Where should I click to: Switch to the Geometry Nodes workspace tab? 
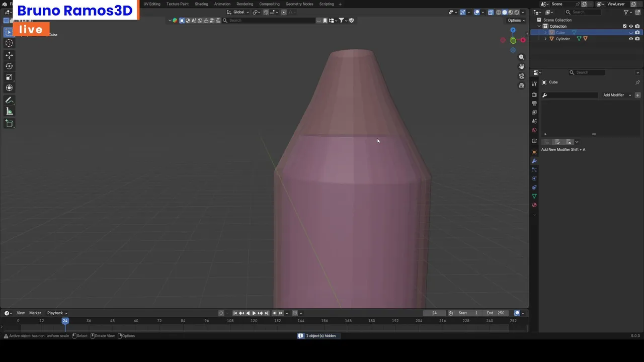pos(299,4)
